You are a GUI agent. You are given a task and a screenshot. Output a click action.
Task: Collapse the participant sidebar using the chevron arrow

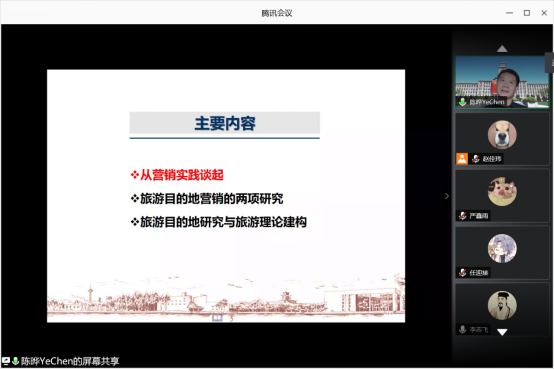(x=447, y=196)
